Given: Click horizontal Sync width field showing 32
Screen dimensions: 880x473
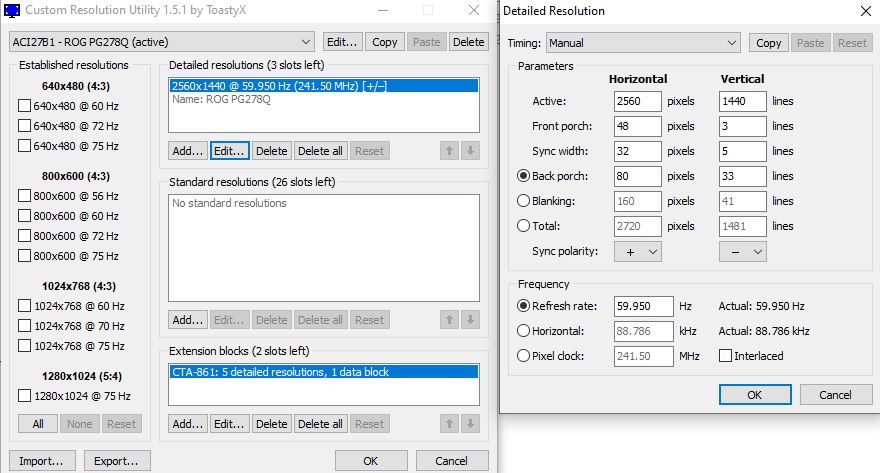Looking at the screenshot, I should [x=638, y=151].
